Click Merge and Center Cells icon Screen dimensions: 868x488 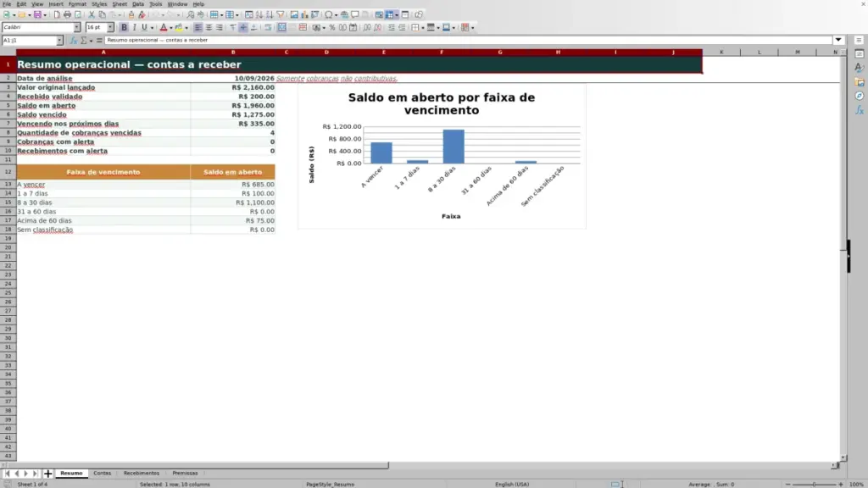[x=281, y=27]
